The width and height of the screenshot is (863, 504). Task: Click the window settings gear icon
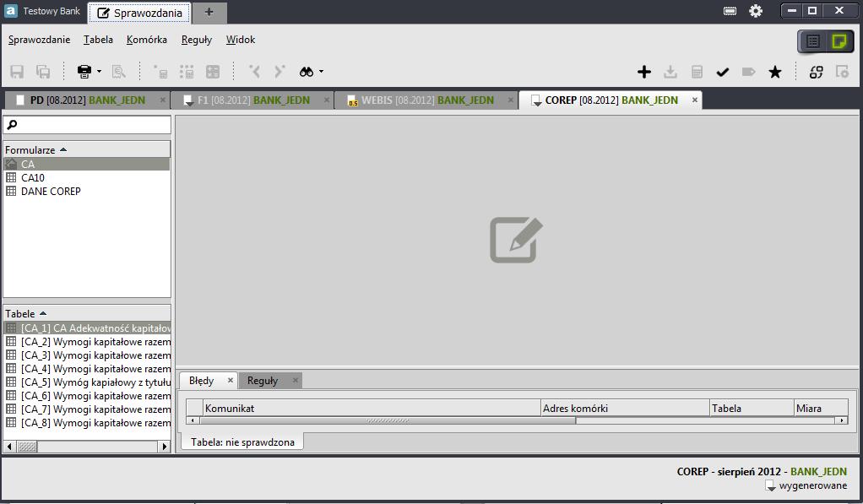click(842, 72)
